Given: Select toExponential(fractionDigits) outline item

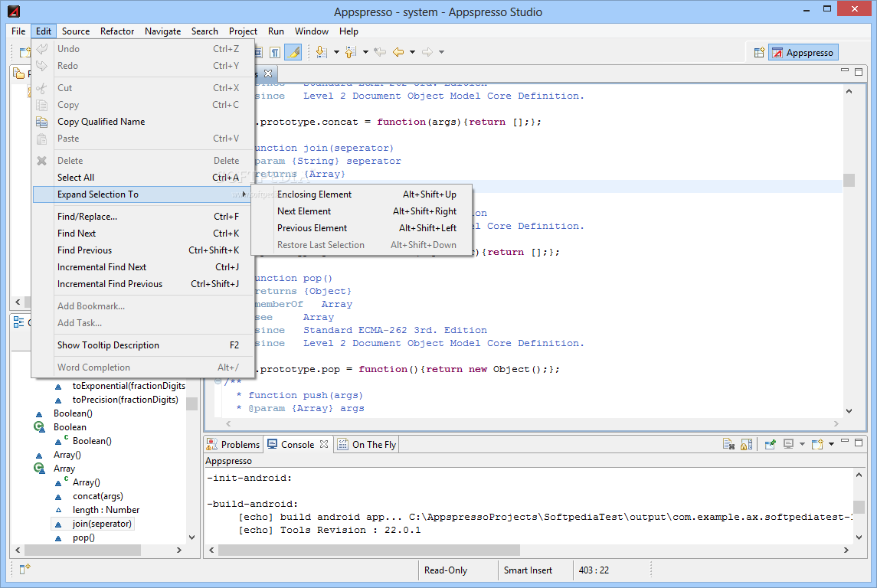Looking at the screenshot, I should 129,386.
